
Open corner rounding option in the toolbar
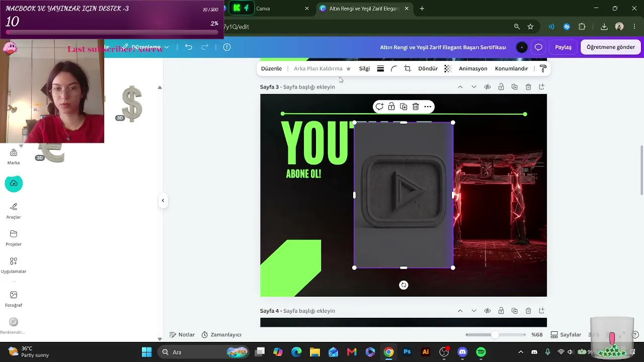coord(394,68)
